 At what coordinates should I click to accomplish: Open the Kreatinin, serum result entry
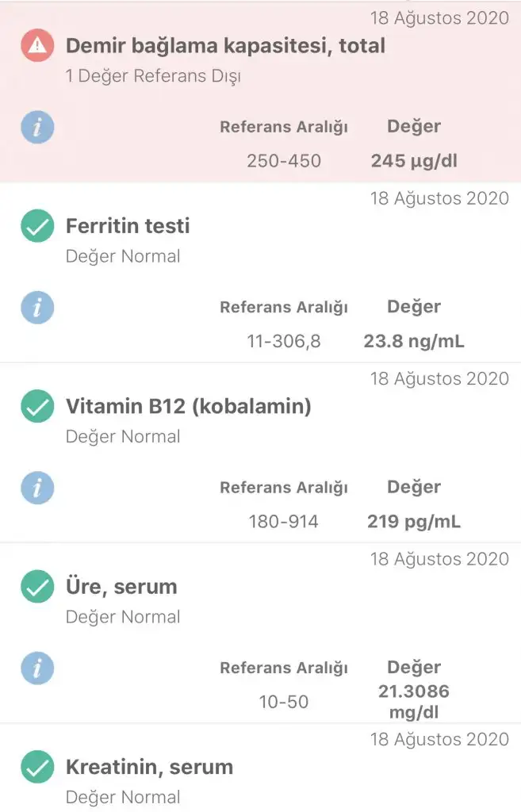click(149, 767)
